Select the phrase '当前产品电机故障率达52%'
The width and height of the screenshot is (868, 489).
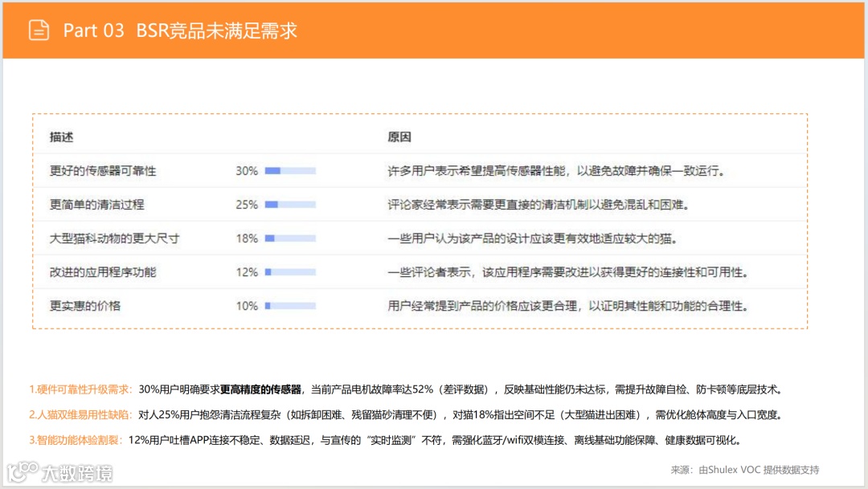pos(372,389)
